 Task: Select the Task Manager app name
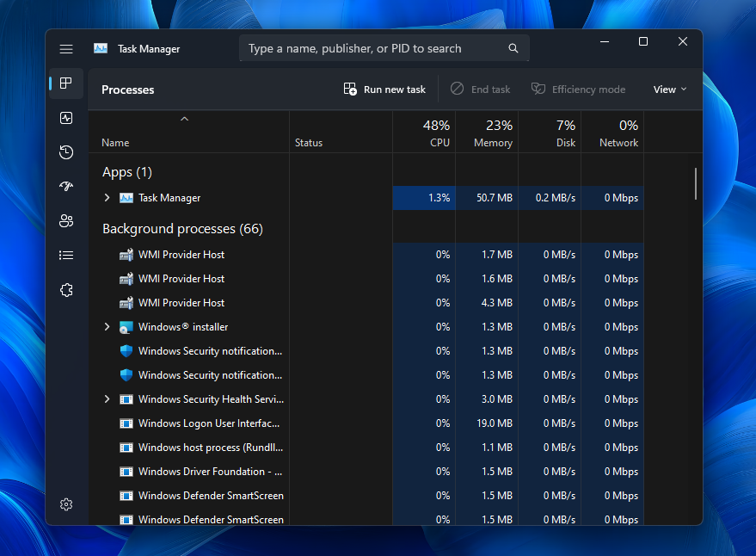pos(169,198)
